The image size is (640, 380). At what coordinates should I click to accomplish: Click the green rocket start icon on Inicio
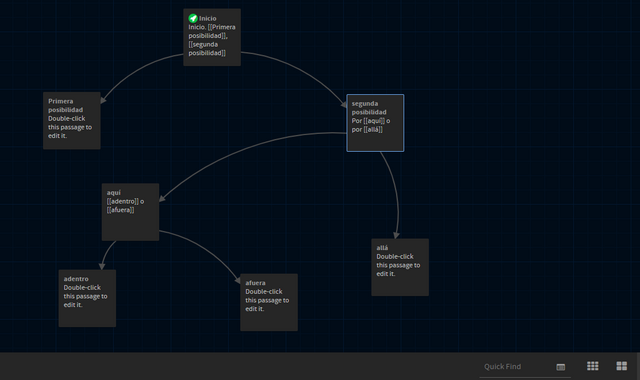[193, 18]
